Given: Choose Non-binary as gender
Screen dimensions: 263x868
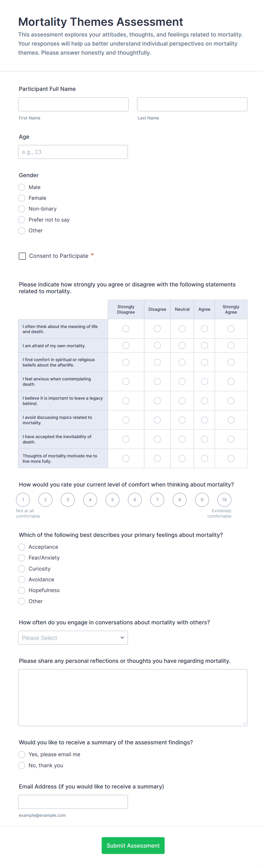Looking at the screenshot, I should pos(22,209).
